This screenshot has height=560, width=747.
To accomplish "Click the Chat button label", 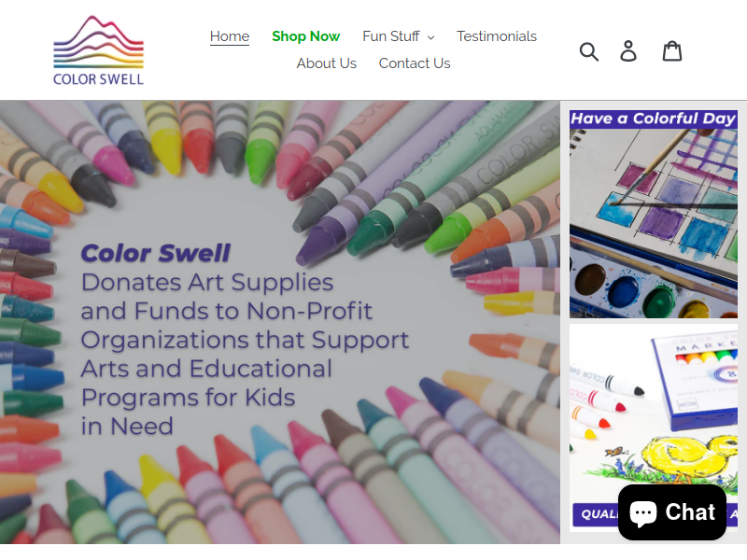I will click(690, 512).
